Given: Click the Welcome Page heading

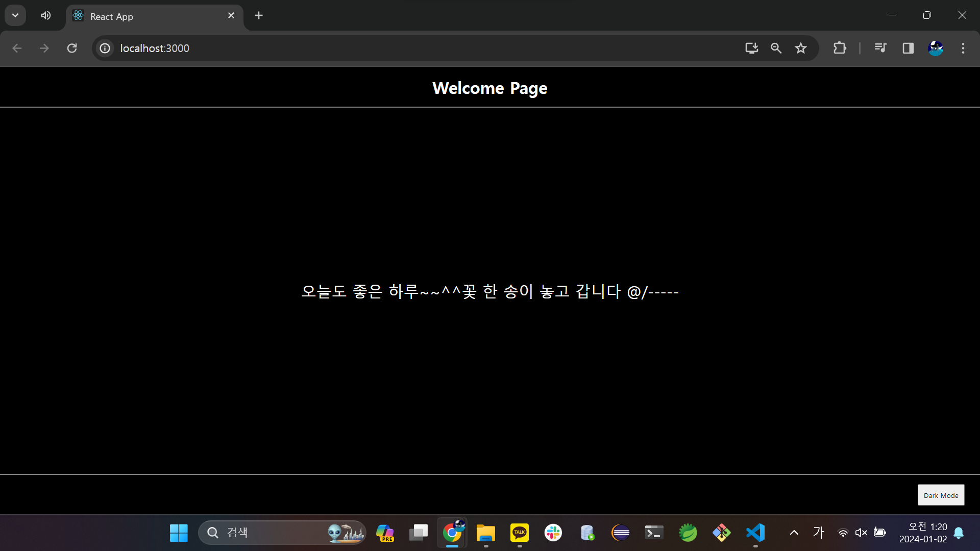Looking at the screenshot, I should click(x=489, y=88).
